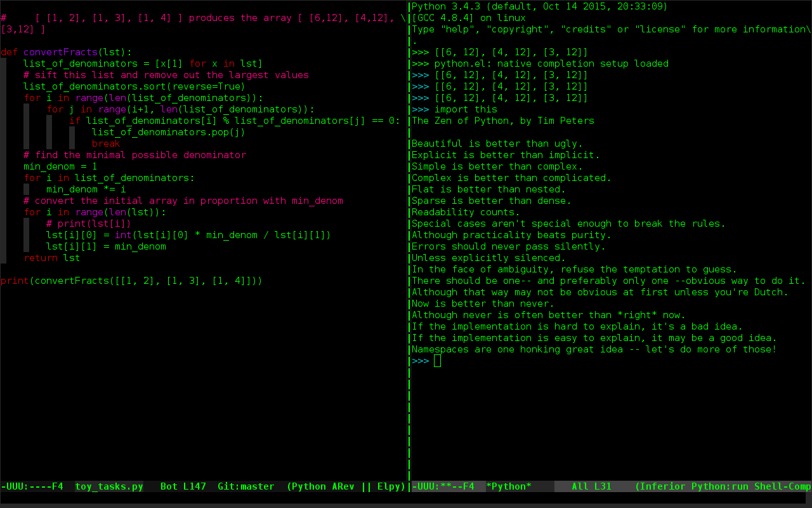
Task: Click the Shell-Comp minor mode label
Action: pyautogui.click(x=783, y=486)
